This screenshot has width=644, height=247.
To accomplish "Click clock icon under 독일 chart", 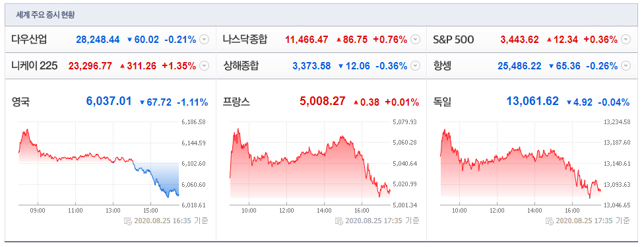I will (549, 221).
